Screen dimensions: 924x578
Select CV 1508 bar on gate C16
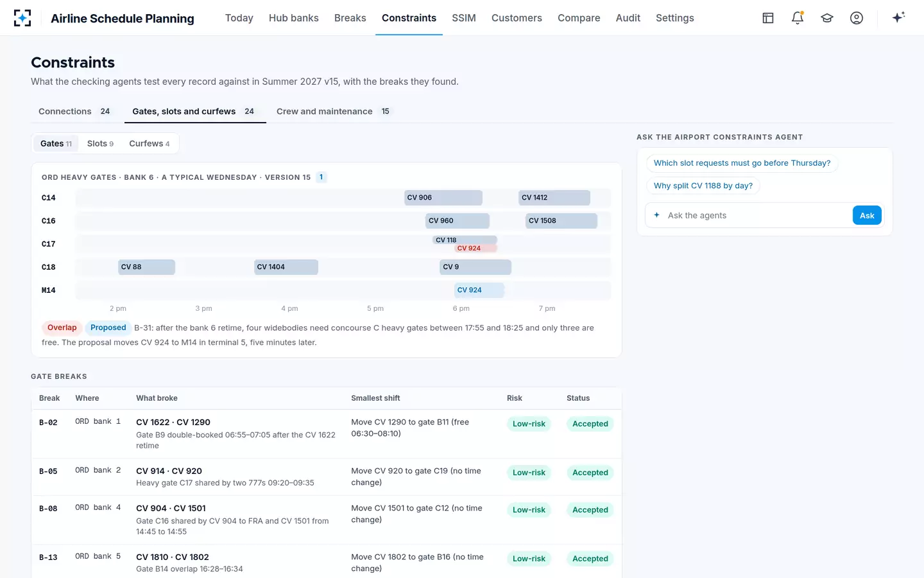(561, 221)
